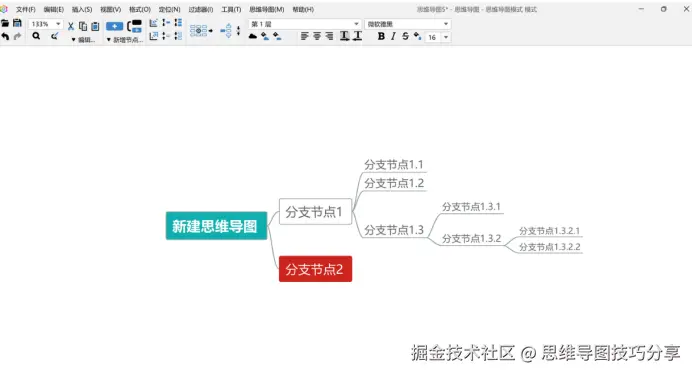
Task: Click the font size 16 field
Action: click(432, 38)
